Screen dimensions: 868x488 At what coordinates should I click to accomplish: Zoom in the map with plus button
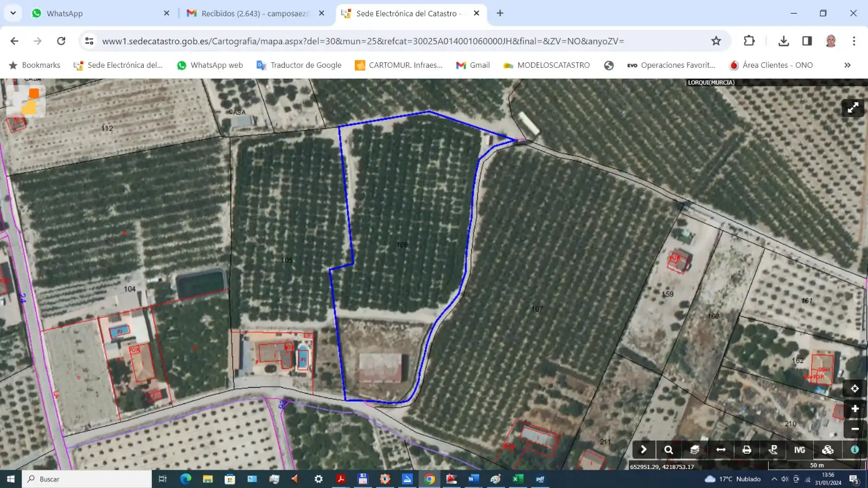tap(855, 409)
